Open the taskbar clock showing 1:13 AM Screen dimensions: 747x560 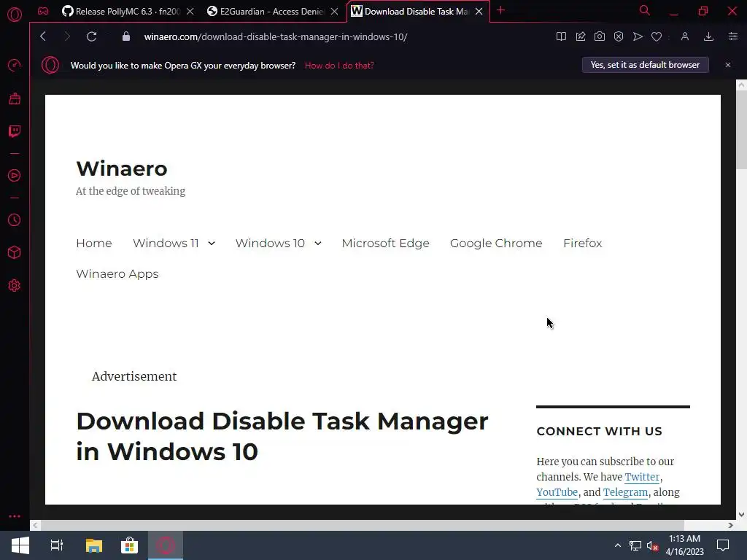click(x=684, y=545)
